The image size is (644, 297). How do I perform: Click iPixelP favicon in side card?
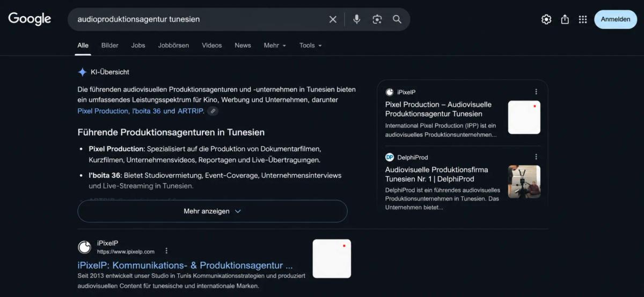pyautogui.click(x=390, y=92)
